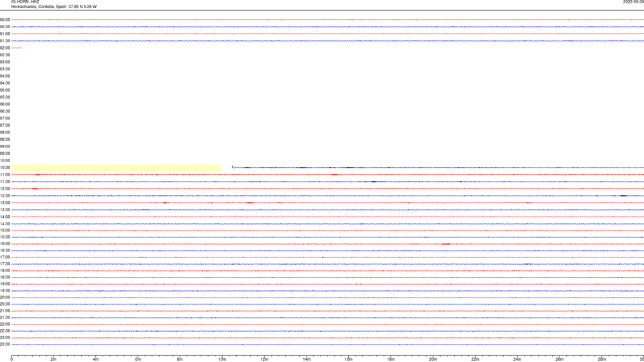
Task: Click the 15:30 time label
Action: click(x=5, y=237)
